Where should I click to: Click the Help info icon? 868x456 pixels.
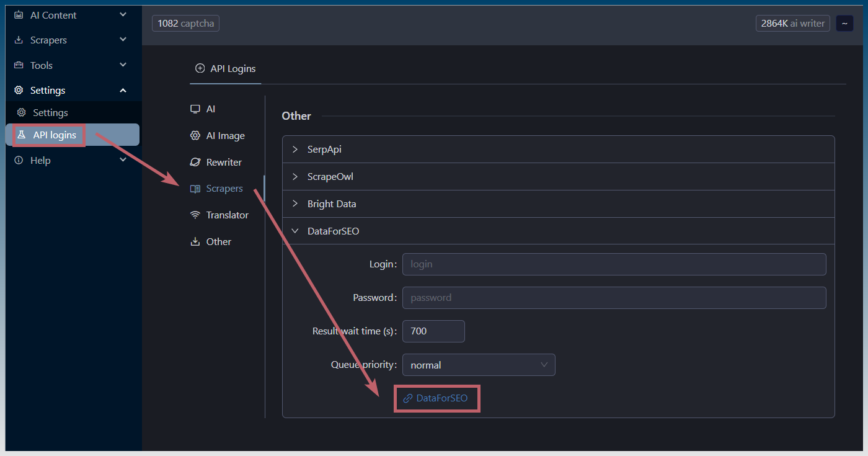coord(19,160)
